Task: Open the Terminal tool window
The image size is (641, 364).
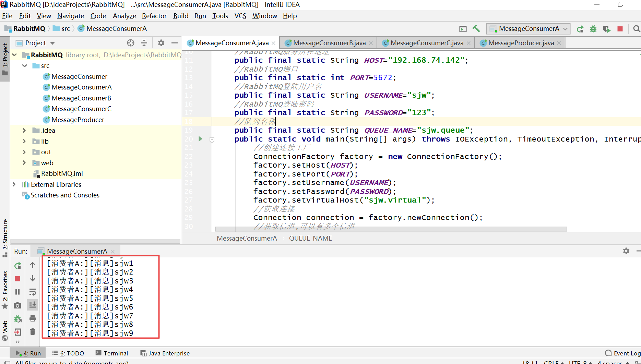Action: pos(111,353)
